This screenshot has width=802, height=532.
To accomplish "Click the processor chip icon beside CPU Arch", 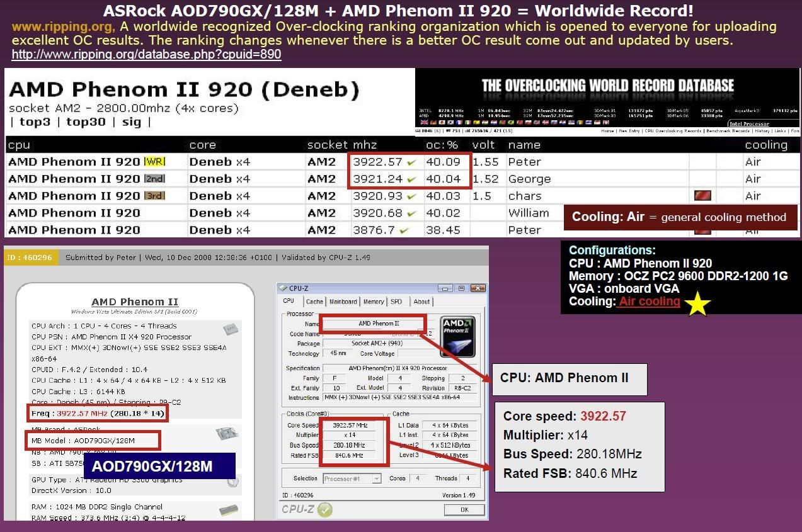I will click(230, 329).
